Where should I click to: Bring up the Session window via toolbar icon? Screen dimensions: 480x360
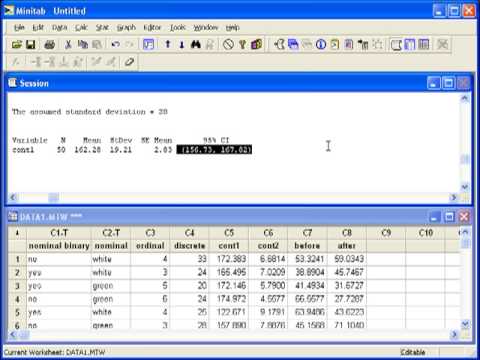click(396, 44)
